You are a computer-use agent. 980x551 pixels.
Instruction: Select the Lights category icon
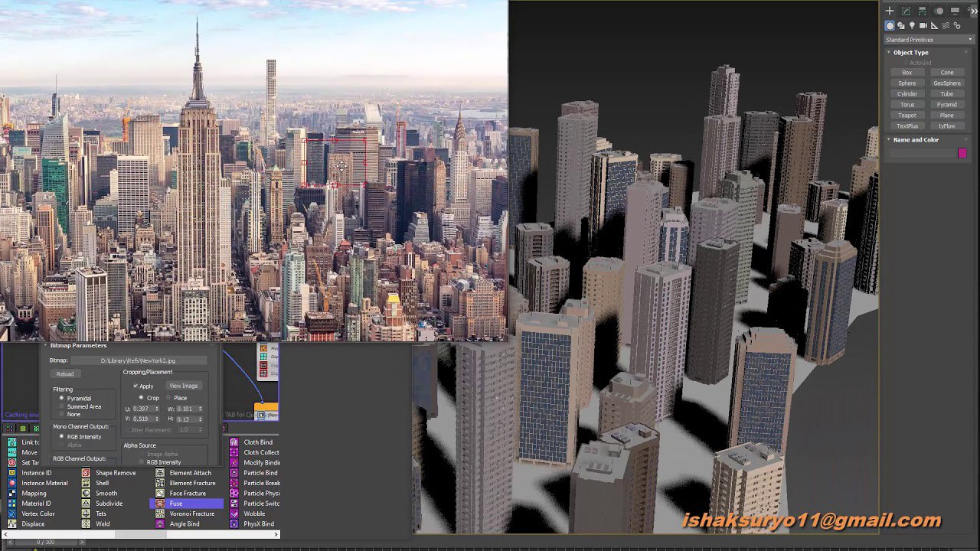912,25
